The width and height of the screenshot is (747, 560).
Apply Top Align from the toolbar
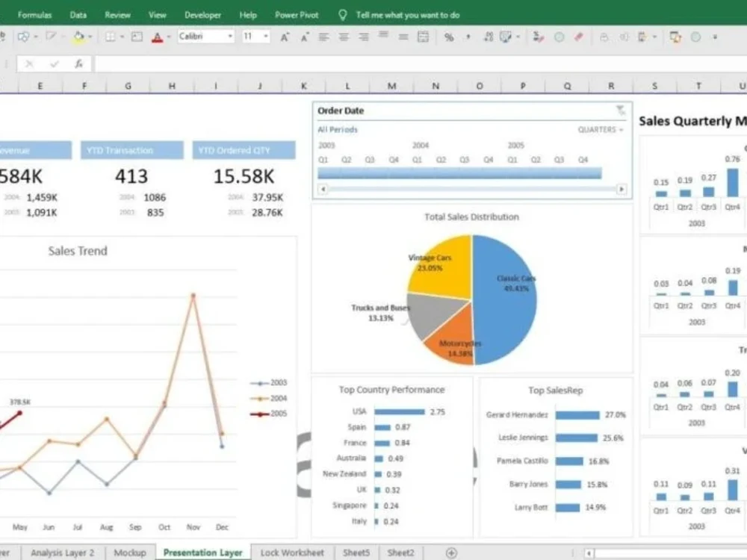[x=383, y=35]
